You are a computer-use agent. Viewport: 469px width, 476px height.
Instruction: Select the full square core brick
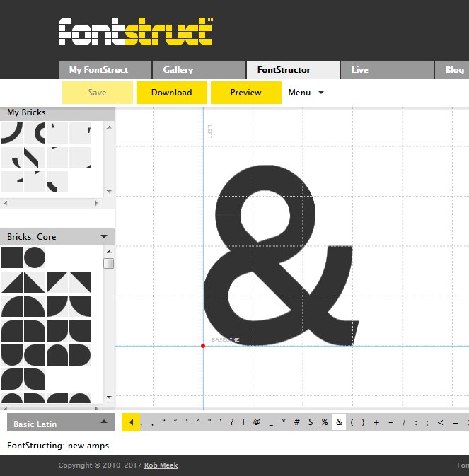point(12,257)
